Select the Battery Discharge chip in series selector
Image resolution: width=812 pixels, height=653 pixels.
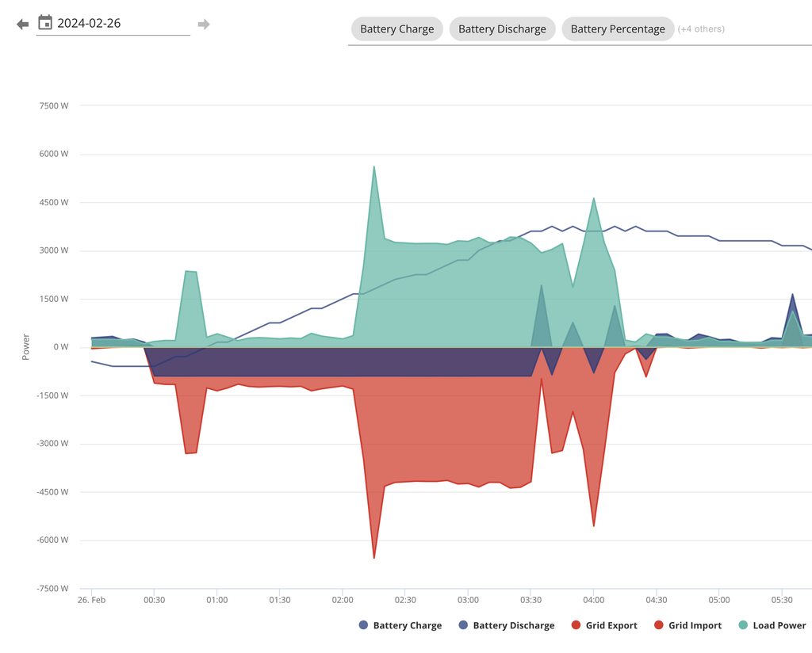[502, 29]
